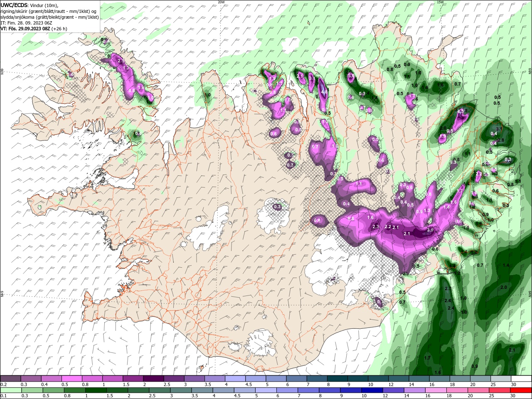Screen dimensions: 532x399
Task: Click the '10' label in snow legend row
Action: point(370,384)
